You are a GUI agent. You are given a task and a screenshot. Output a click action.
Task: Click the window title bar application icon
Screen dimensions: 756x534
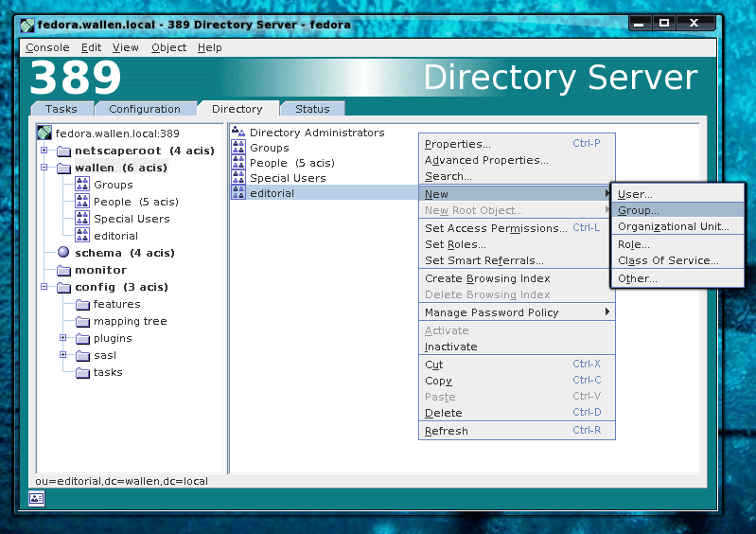(x=27, y=25)
